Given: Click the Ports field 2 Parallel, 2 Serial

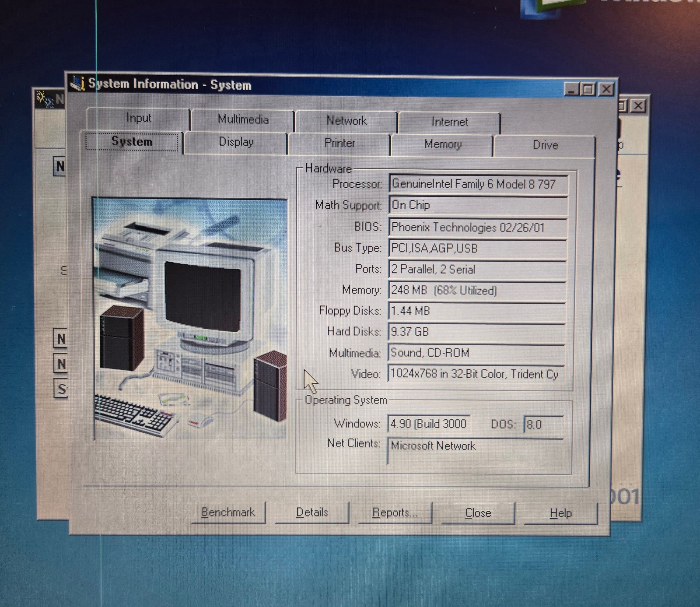Looking at the screenshot, I should (477, 270).
